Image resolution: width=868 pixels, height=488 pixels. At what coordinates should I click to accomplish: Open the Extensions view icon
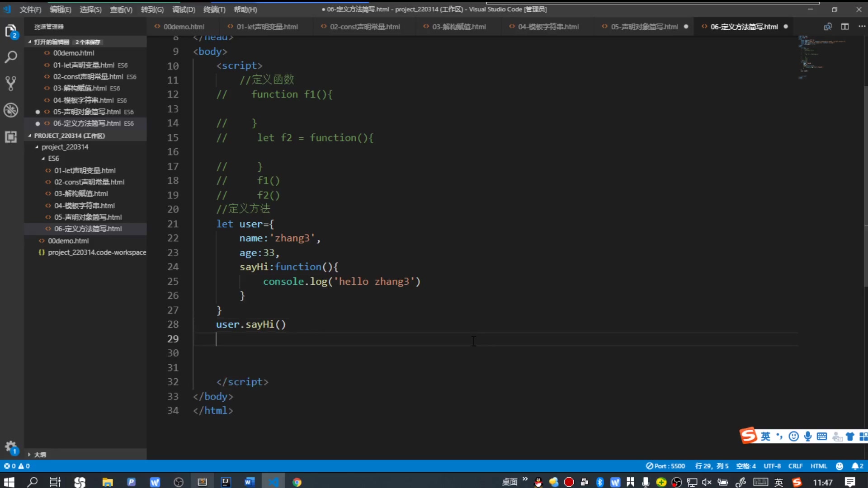[11, 137]
